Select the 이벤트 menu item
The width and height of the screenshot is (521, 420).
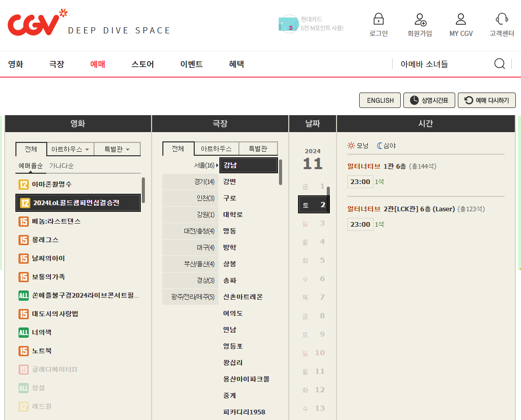coord(191,64)
